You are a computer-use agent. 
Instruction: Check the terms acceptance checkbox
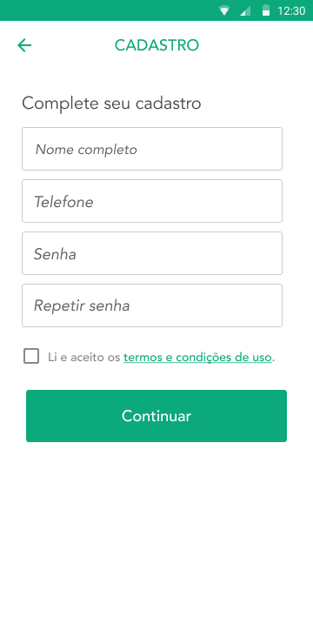pyautogui.click(x=31, y=356)
